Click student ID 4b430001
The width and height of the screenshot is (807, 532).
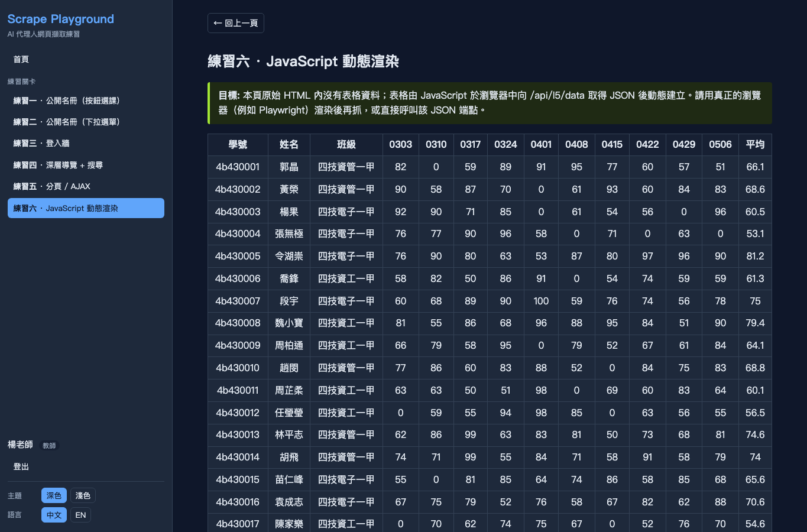coord(238,167)
